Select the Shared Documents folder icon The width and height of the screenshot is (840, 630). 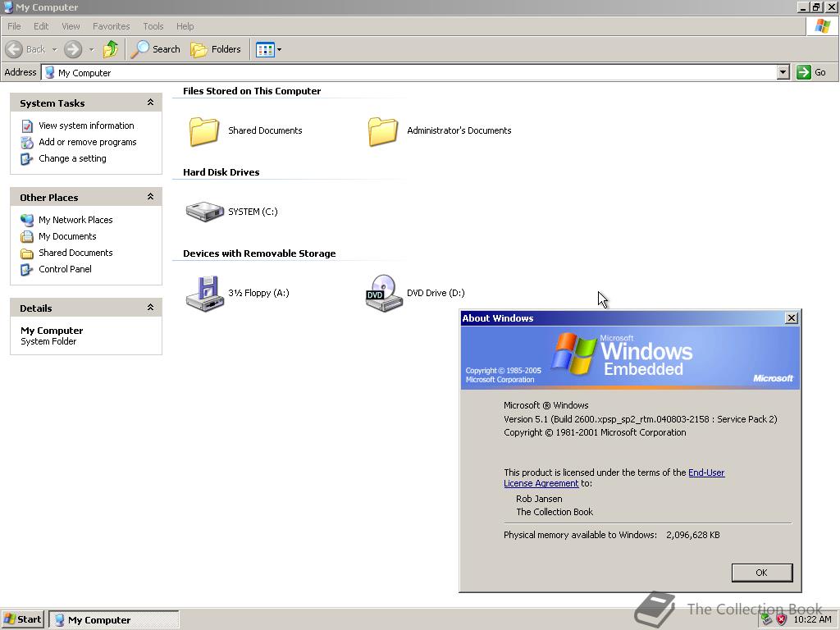click(x=204, y=131)
